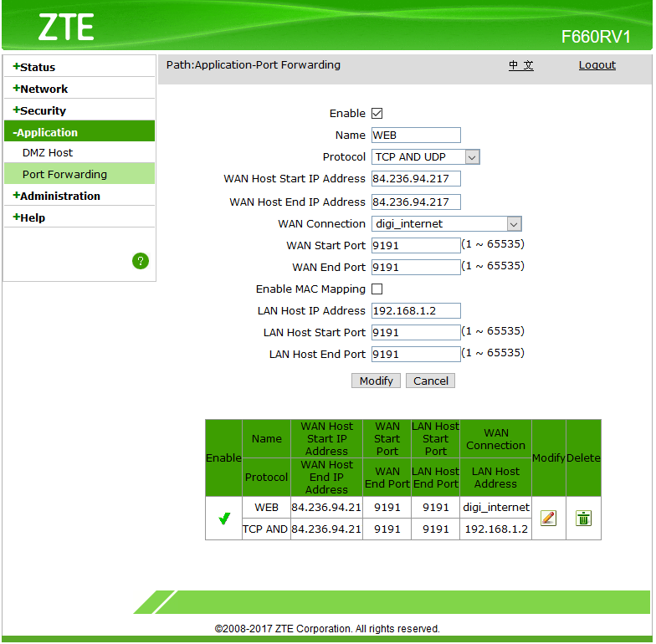The width and height of the screenshot is (656, 644).
Task: Click the Path:Application-Port Forwarding text
Action: (x=254, y=65)
